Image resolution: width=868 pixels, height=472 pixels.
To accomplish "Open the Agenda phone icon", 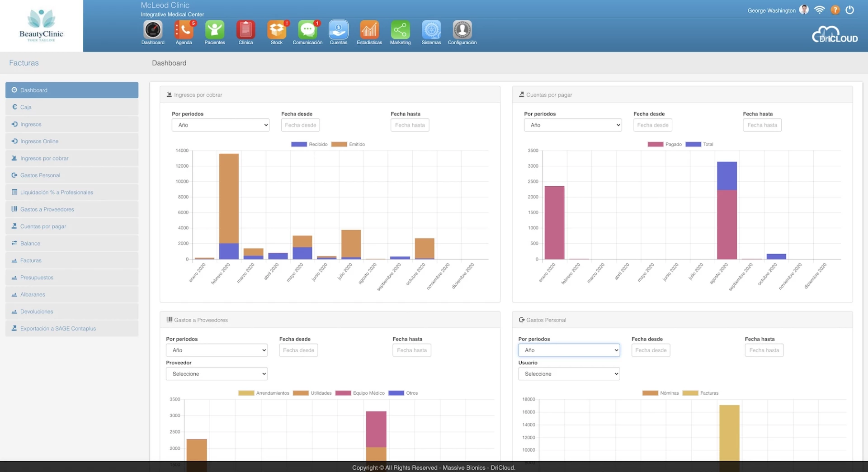I will [x=184, y=30].
